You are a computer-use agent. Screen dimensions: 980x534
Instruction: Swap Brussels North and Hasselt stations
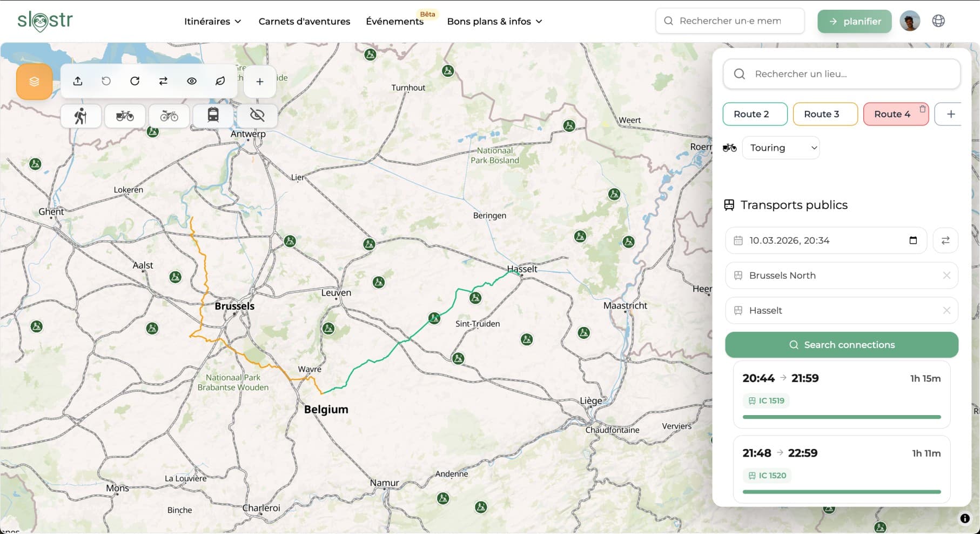click(x=946, y=240)
